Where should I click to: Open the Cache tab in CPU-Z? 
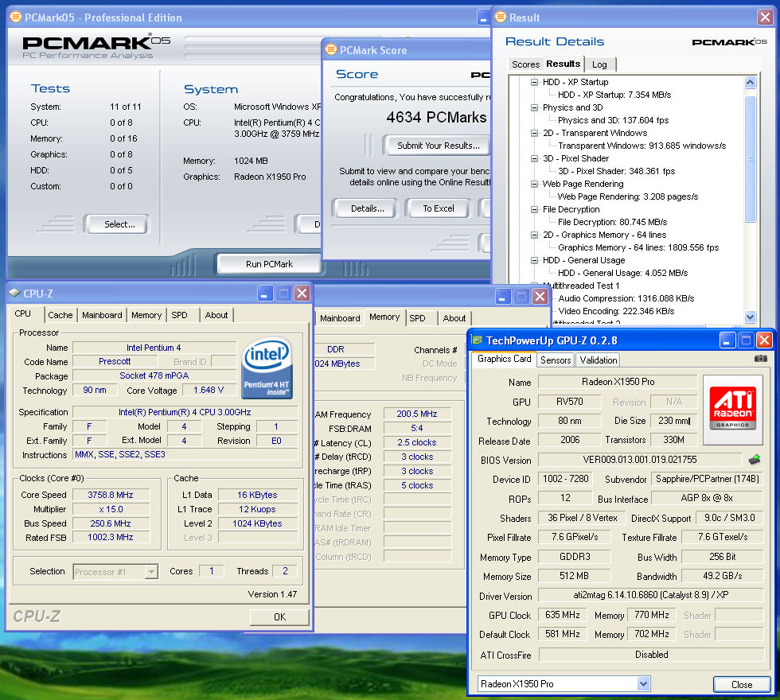pos(60,315)
